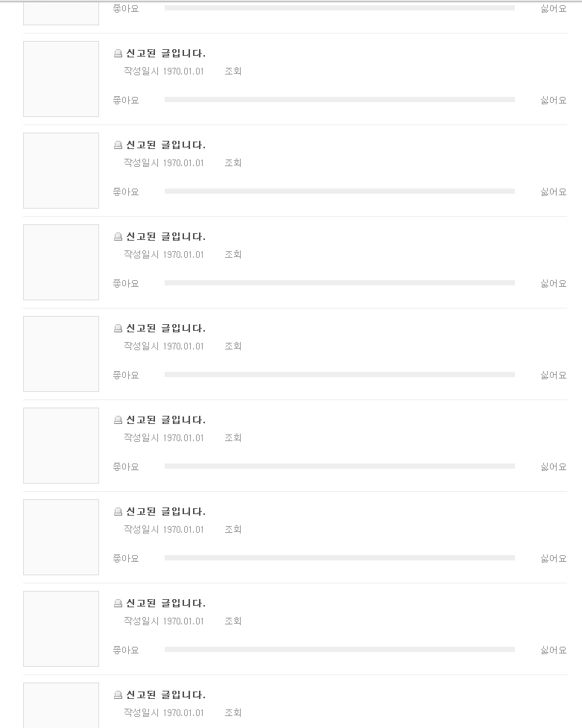Open the third 신고된 글입니다 post title

[165, 237]
